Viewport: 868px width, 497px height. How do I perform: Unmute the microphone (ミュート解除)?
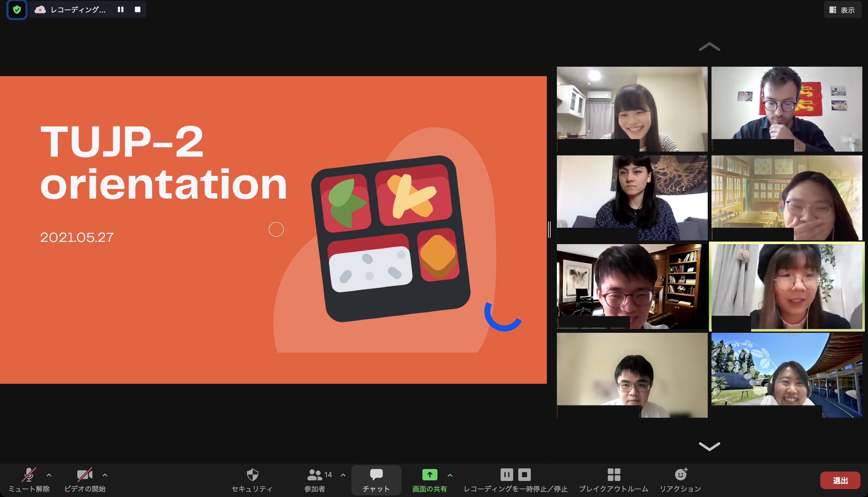click(29, 480)
